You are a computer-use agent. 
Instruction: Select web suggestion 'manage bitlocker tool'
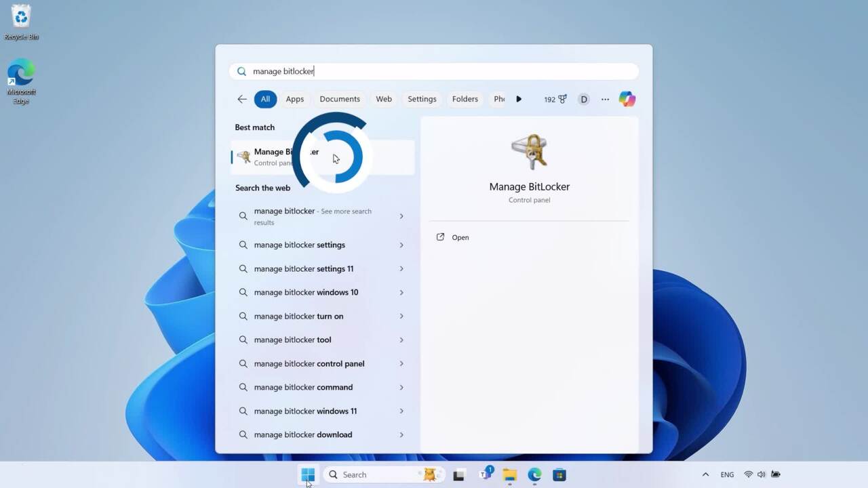click(x=323, y=340)
